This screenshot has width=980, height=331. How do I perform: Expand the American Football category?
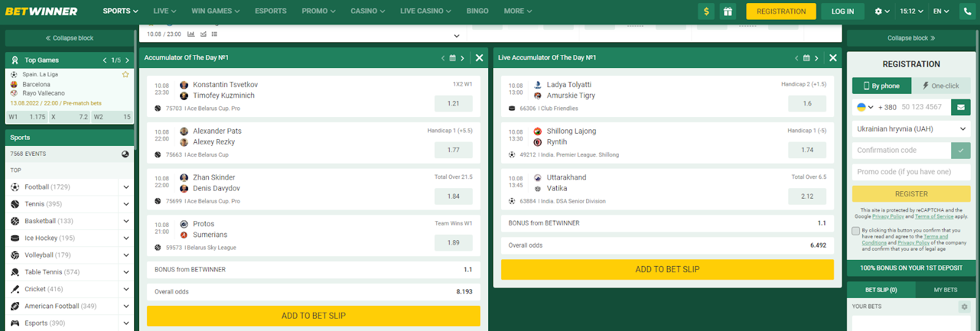[126, 306]
